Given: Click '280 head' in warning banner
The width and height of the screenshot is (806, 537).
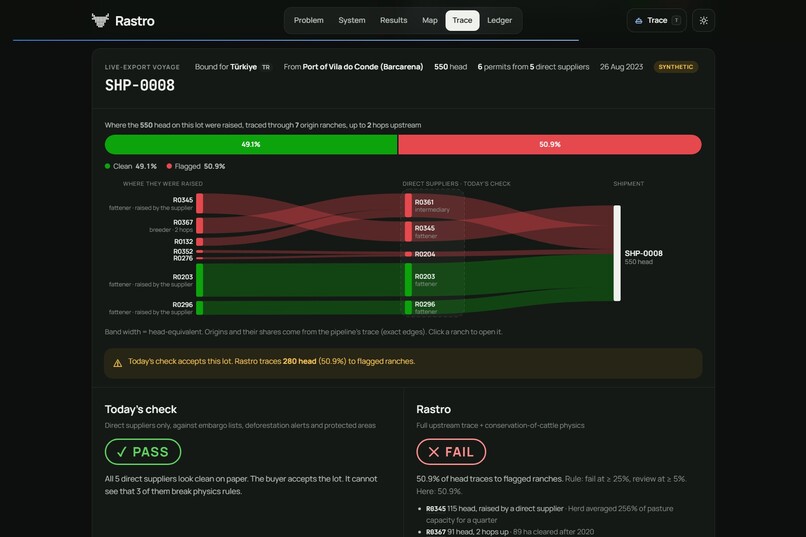Looking at the screenshot, I should pos(299,361).
